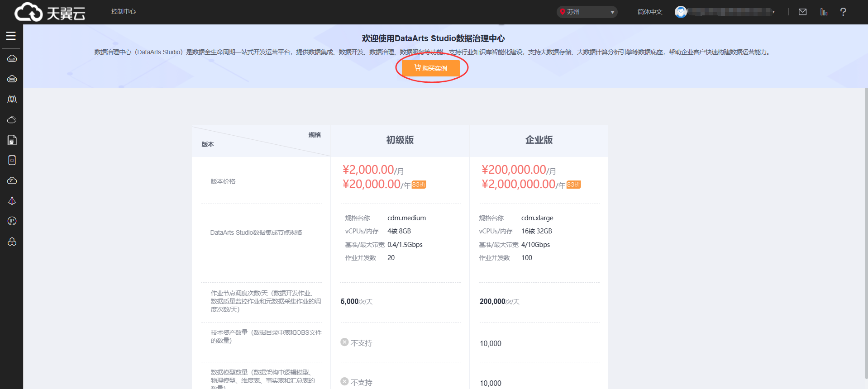Click 不支持 in the 技术资产数量 row
The height and width of the screenshot is (389, 868).
pos(357,343)
